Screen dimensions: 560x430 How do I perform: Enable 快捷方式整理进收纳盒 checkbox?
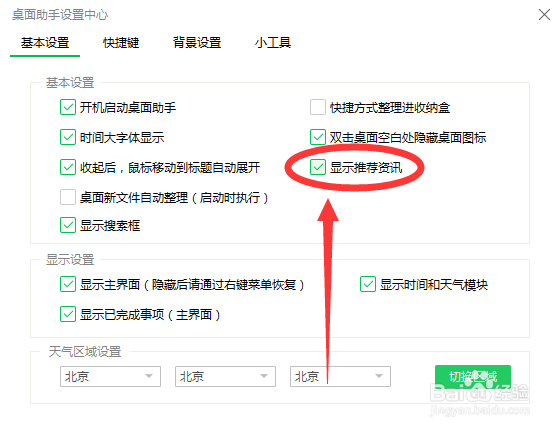tap(318, 107)
